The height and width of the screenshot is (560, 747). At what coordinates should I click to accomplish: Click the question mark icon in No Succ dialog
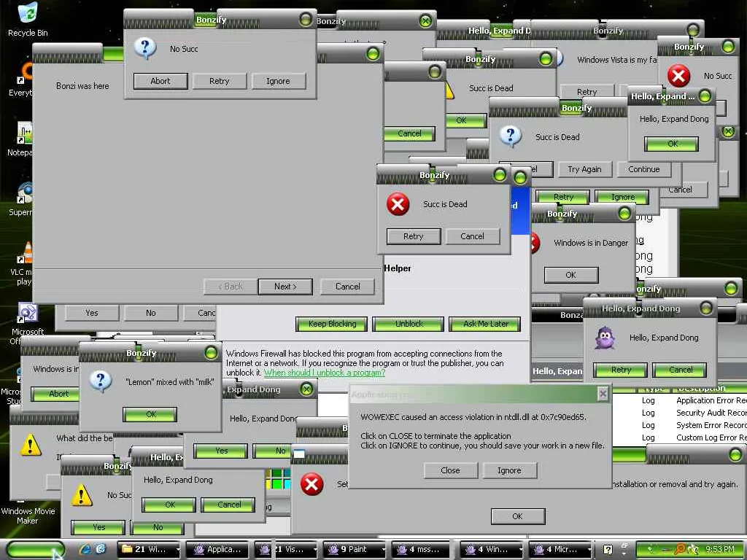pyautogui.click(x=145, y=48)
